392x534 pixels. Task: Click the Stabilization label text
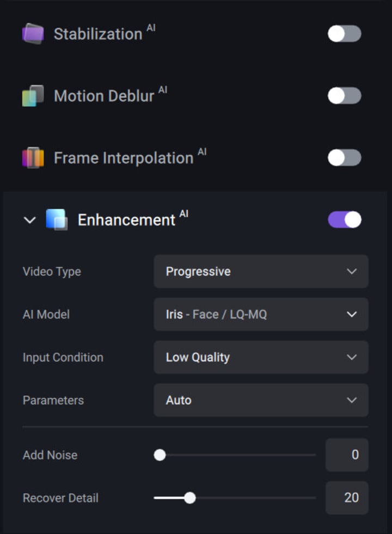(98, 34)
